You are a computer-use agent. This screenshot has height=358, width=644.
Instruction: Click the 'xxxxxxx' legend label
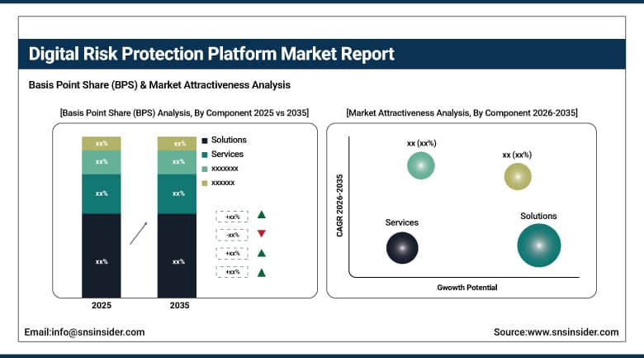pyautogui.click(x=225, y=169)
